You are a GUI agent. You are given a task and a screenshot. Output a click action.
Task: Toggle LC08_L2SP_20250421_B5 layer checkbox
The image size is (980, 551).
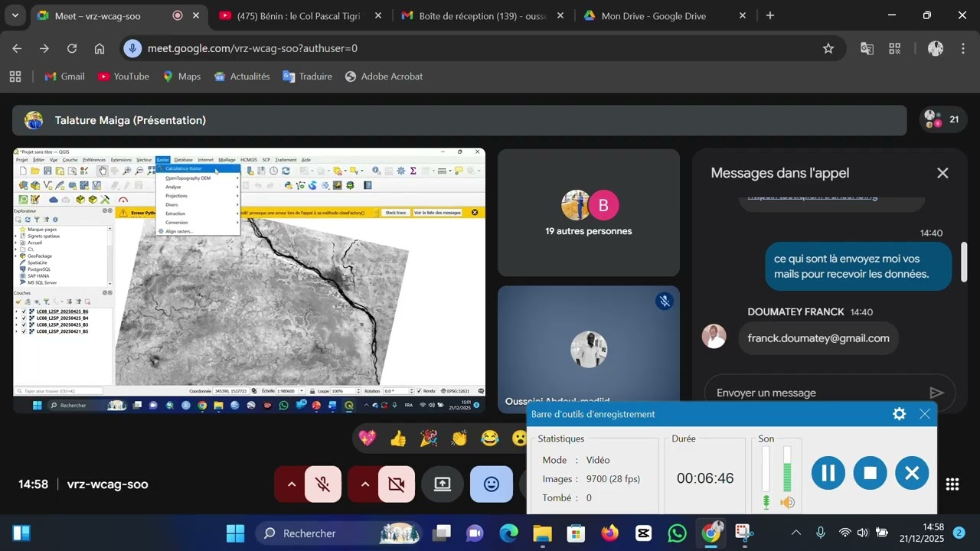24,331
